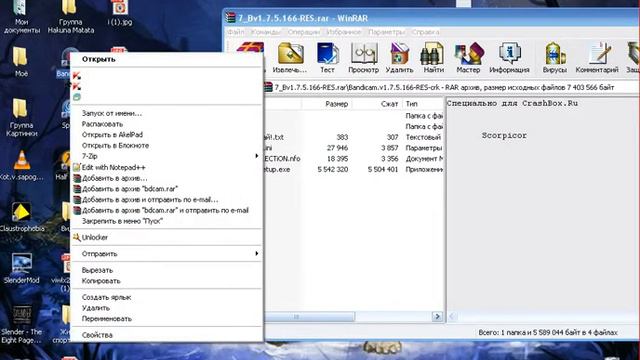This screenshot has width=640, height=360.
Task: Open the Мои документы desktop icon
Action: (22, 16)
